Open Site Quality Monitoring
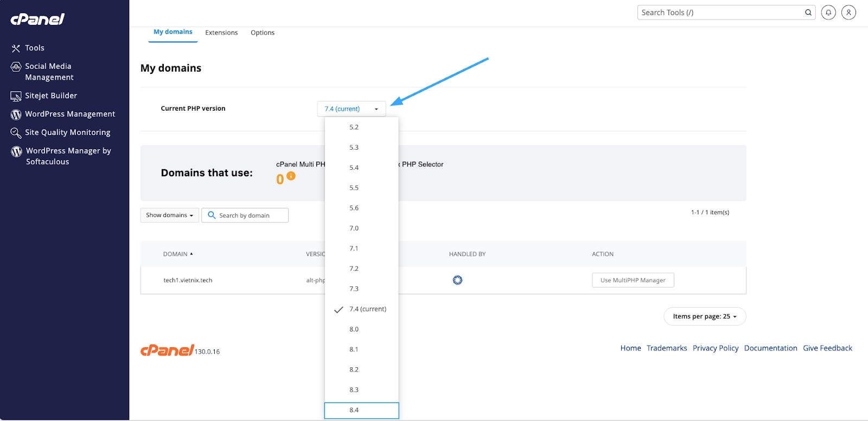Viewport: 868px width, 421px height. point(67,132)
